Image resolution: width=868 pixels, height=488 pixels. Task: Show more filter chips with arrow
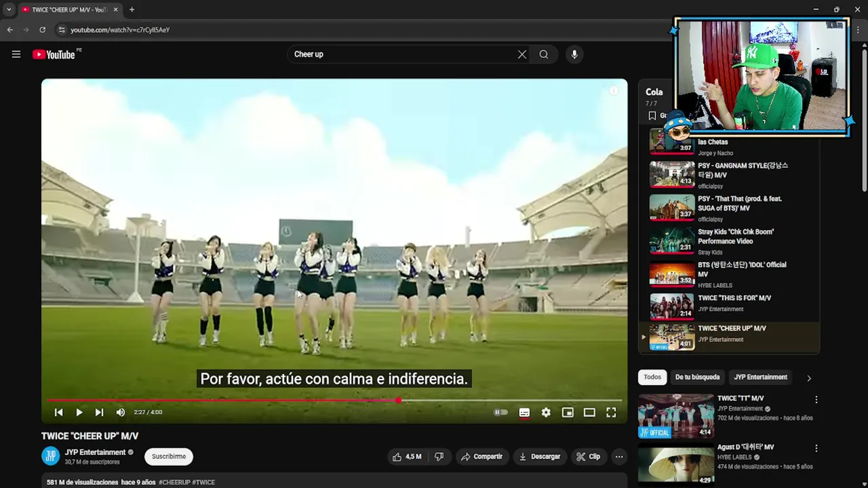(808, 378)
